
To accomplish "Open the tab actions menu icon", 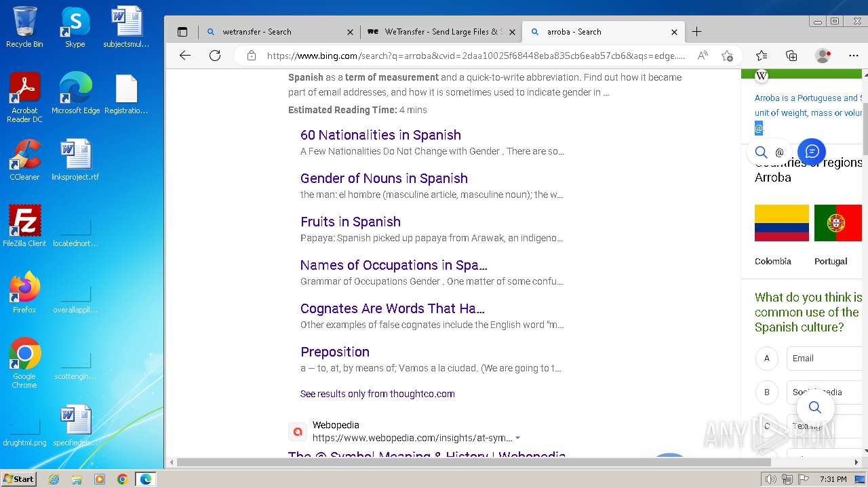I will coord(182,32).
